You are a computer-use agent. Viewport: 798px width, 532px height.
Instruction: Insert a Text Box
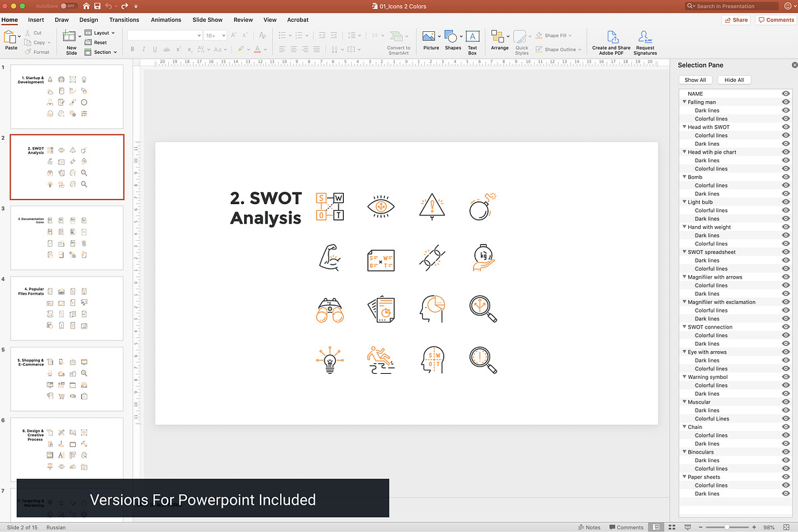coord(472,42)
